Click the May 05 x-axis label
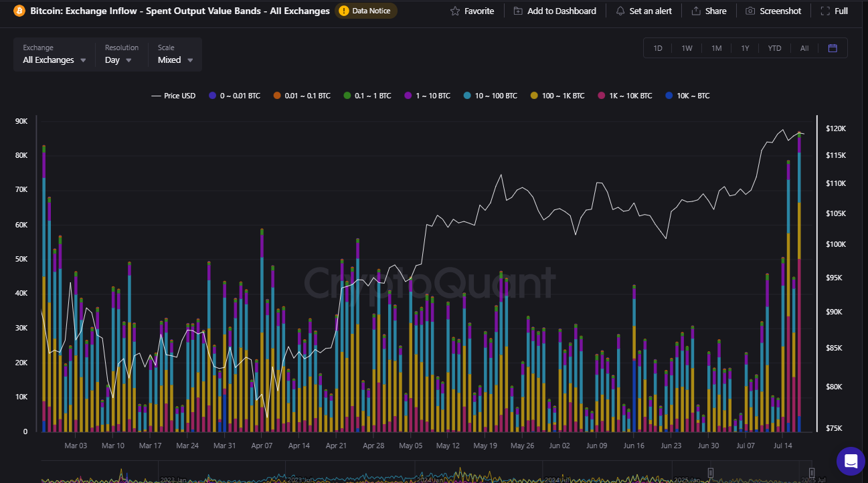The image size is (868, 483). [x=410, y=445]
